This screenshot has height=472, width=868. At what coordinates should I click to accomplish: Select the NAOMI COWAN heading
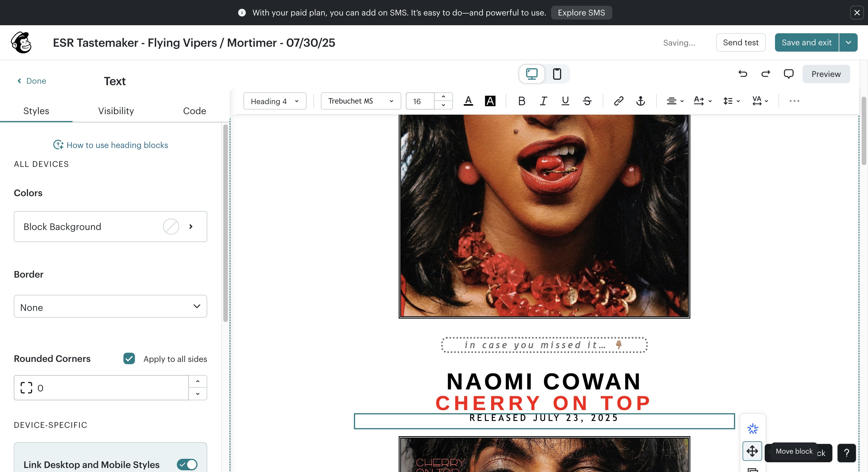click(x=544, y=381)
